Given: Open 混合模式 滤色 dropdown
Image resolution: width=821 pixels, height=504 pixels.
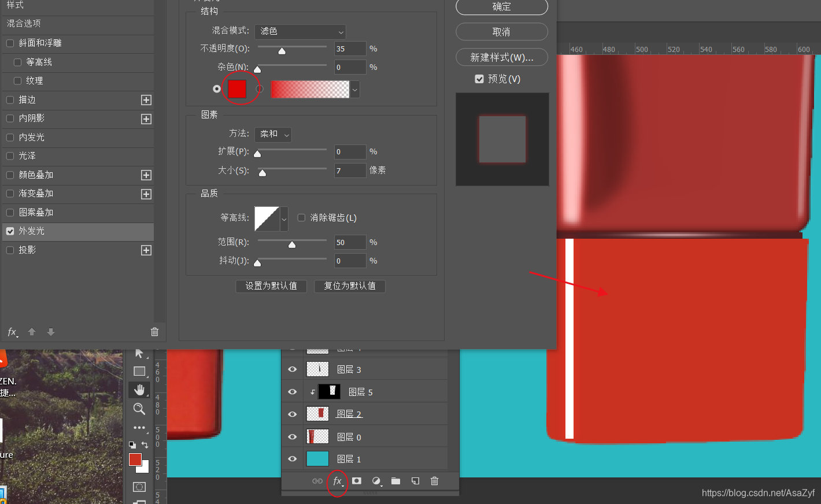Looking at the screenshot, I should (x=300, y=31).
